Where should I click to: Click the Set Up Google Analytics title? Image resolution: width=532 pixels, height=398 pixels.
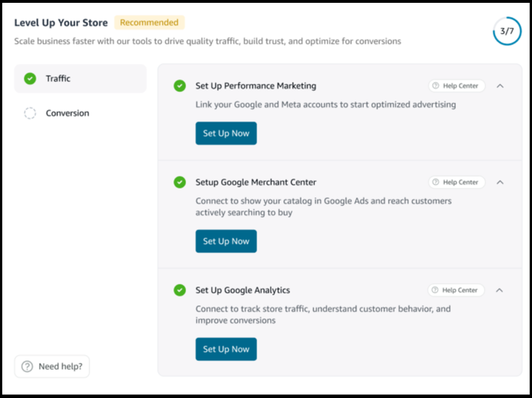(x=243, y=290)
